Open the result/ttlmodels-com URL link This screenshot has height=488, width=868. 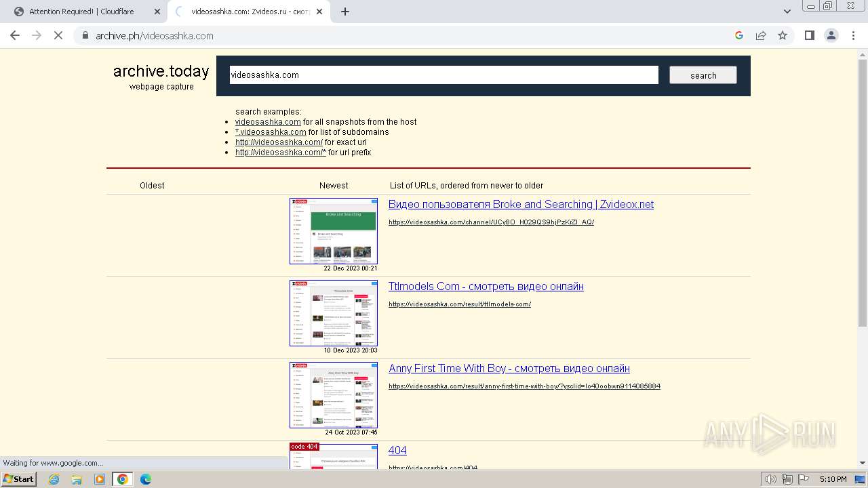(460, 304)
